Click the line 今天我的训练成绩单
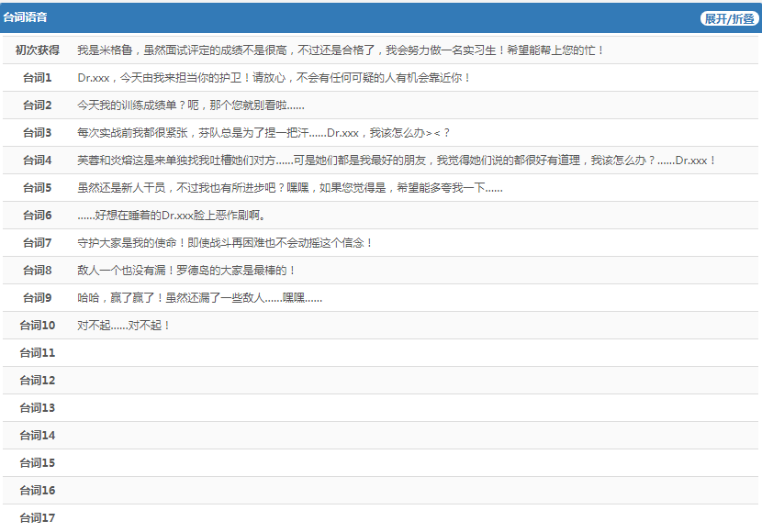 [190, 105]
